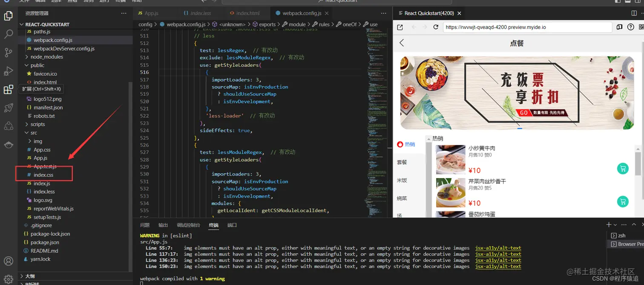Click the code minimap in editor
The height and width of the screenshot is (285, 644).
pos(376,124)
